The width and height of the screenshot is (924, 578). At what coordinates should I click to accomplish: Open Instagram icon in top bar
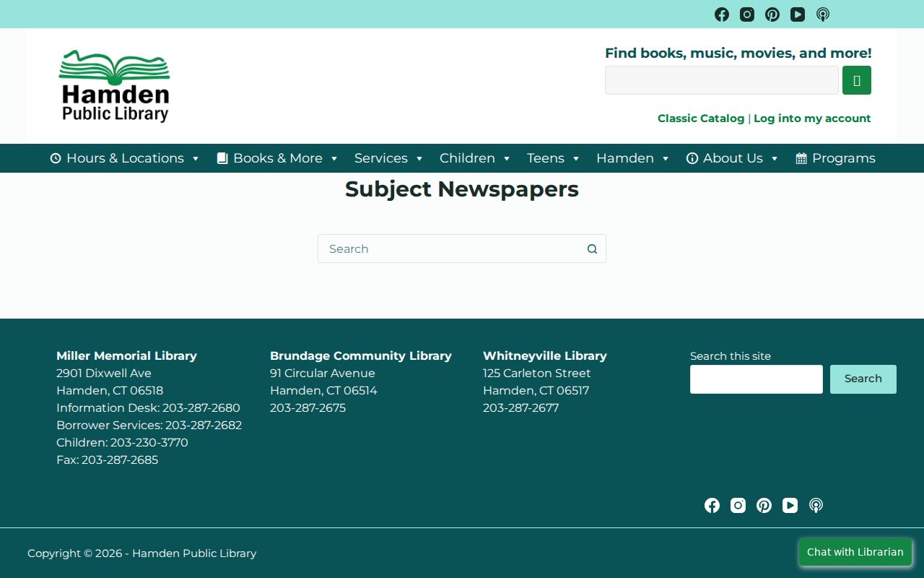click(747, 14)
